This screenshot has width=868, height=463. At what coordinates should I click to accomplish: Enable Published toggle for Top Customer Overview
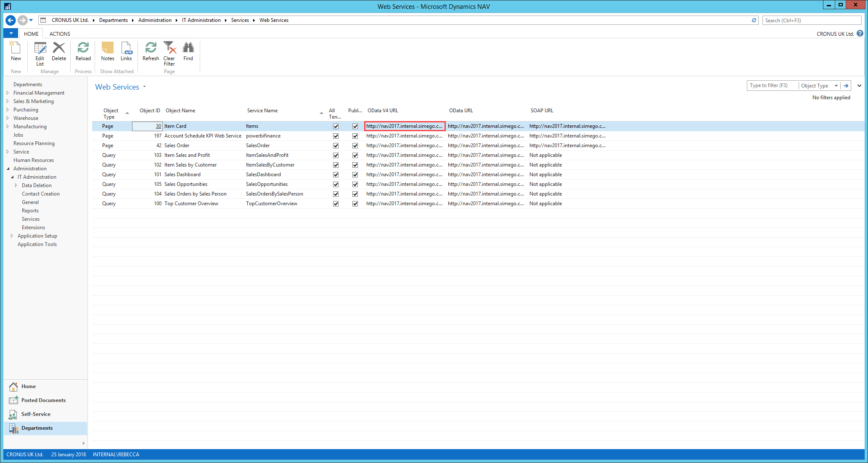(354, 203)
